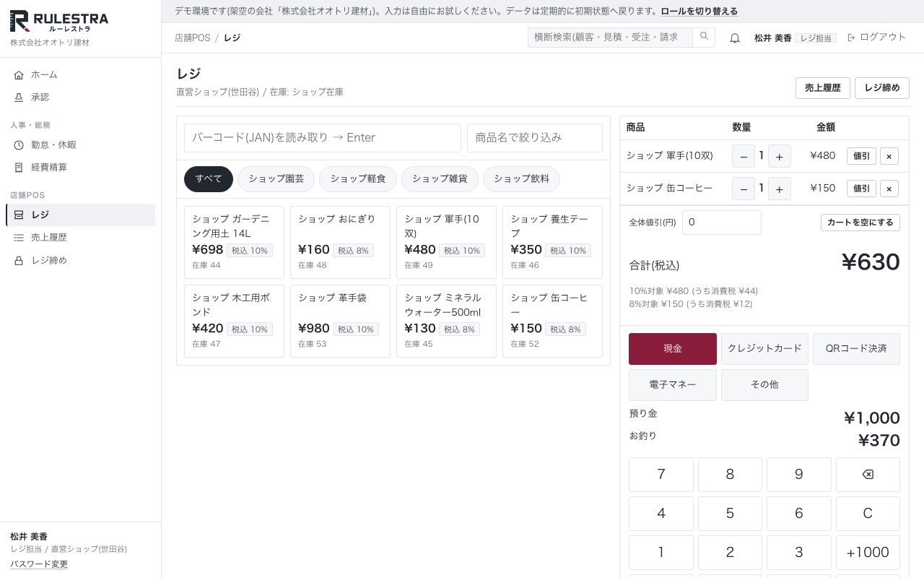The image size is (924, 578).
Task: Add ショップ 革手袋 product card
Action: [340, 322]
